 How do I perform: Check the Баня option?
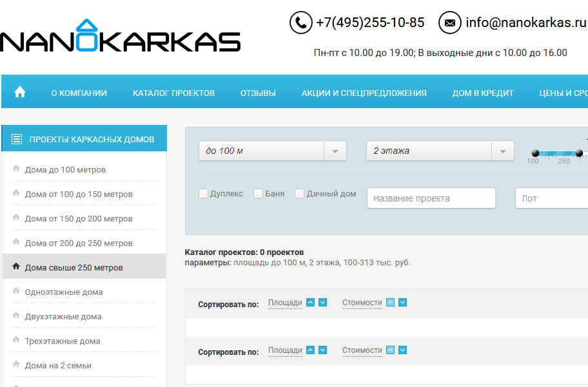coord(259,194)
